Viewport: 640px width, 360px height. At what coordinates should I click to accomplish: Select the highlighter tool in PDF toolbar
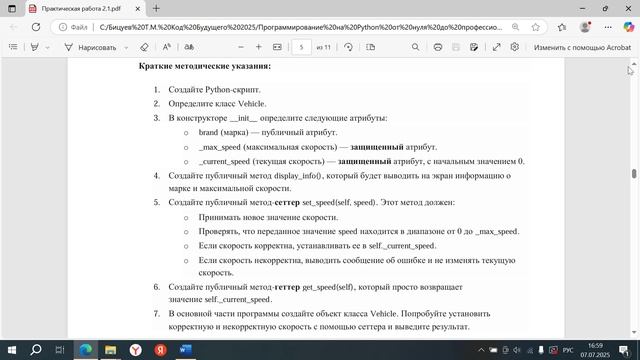point(35,47)
